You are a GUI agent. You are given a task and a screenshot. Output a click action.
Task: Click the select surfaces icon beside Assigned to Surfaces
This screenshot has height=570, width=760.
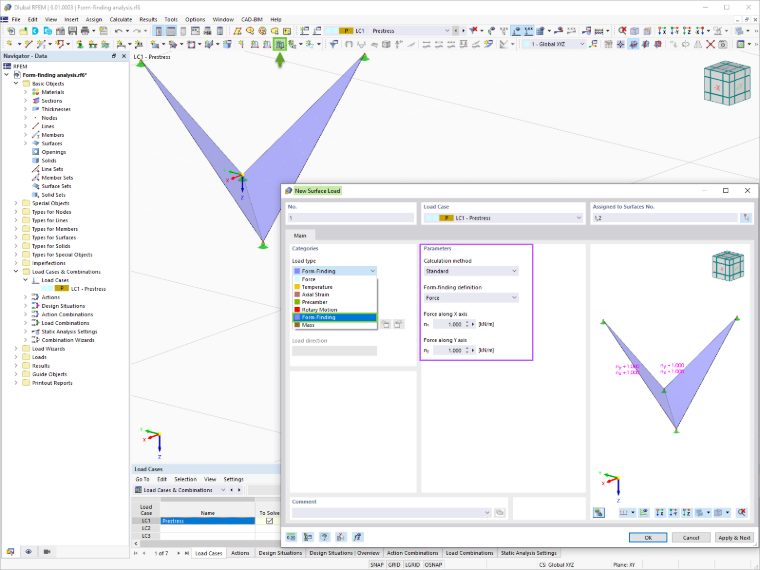(746, 218)
